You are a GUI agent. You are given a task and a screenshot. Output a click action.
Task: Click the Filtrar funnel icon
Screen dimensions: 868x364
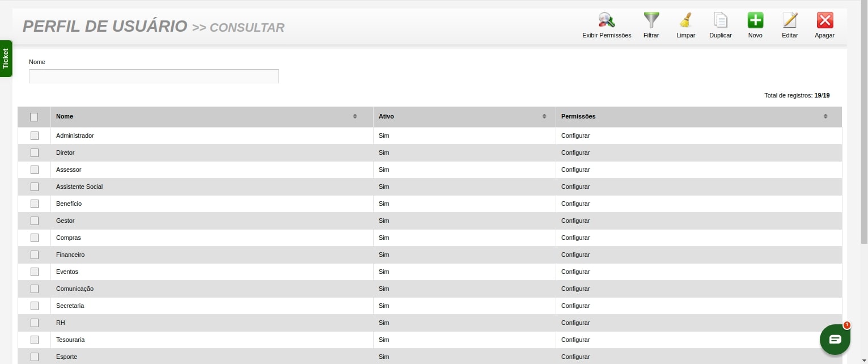651,21
